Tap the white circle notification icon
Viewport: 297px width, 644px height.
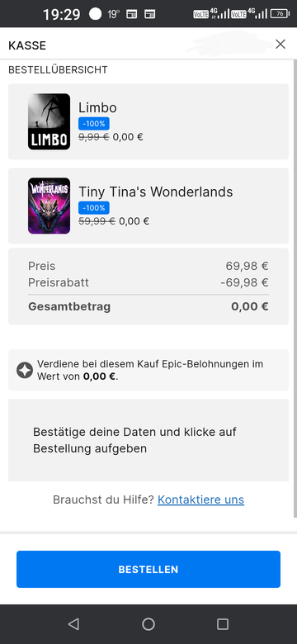(95, 14)
